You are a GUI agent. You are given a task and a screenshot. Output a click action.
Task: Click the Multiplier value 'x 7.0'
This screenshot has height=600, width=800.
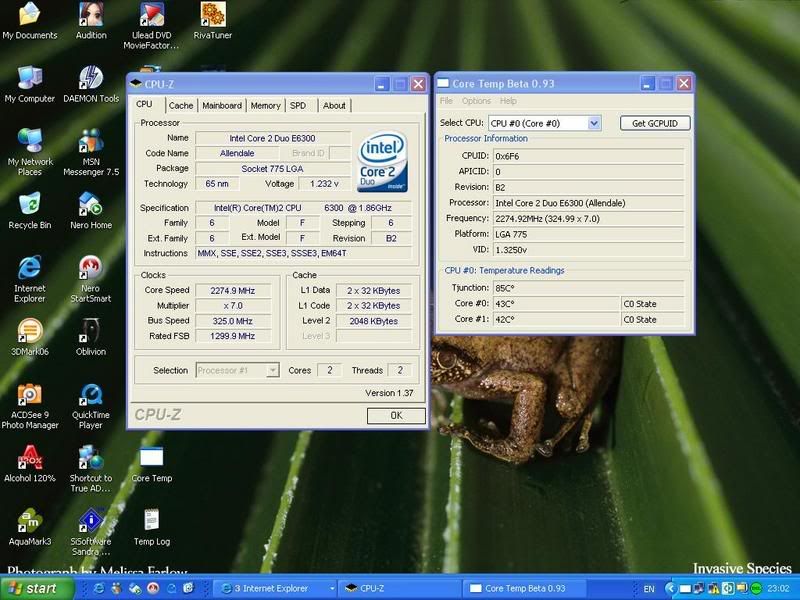[233, 306]
